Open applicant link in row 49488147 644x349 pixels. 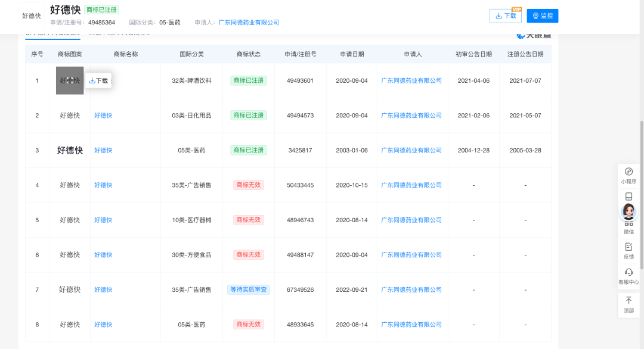click(x=411, y=255)
